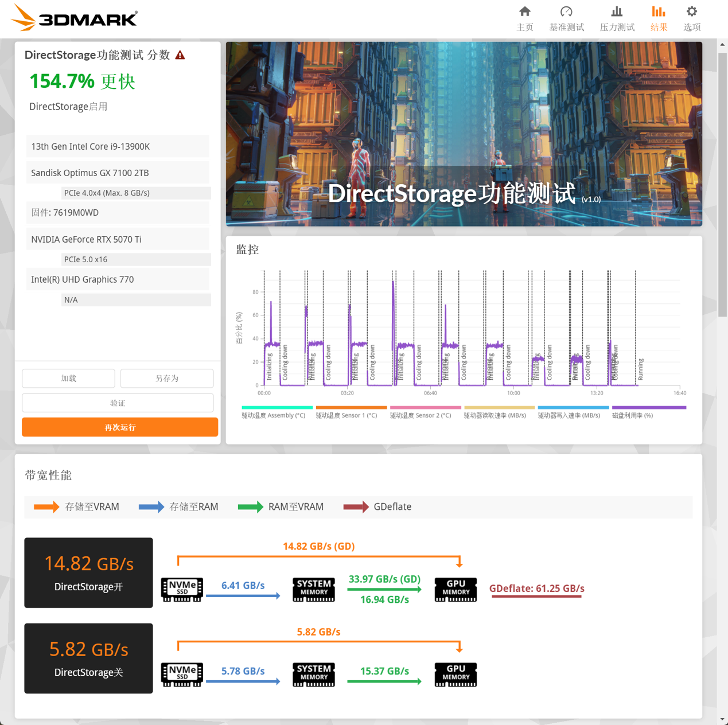Toggle 驱动器写入速率 blue legend swatch
Screen dimensions: 728x725
tap(573, 408)
